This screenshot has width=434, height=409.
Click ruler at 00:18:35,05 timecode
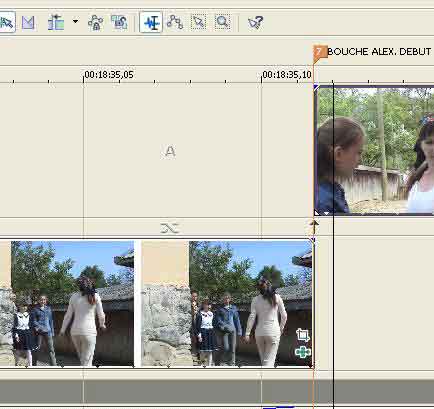[x=109, y=75]
